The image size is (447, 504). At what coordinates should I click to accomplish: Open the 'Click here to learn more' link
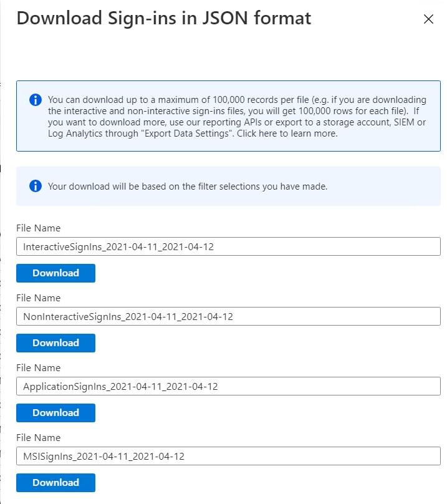click(x=287, y=133)
